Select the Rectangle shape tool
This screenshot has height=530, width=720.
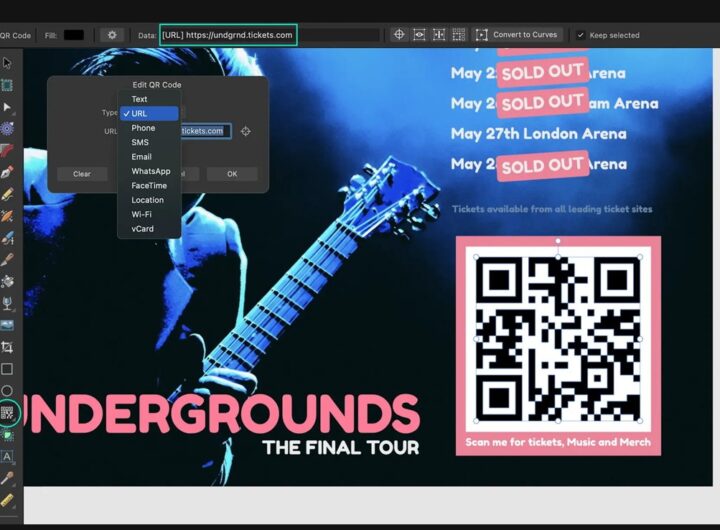[7, 369]
